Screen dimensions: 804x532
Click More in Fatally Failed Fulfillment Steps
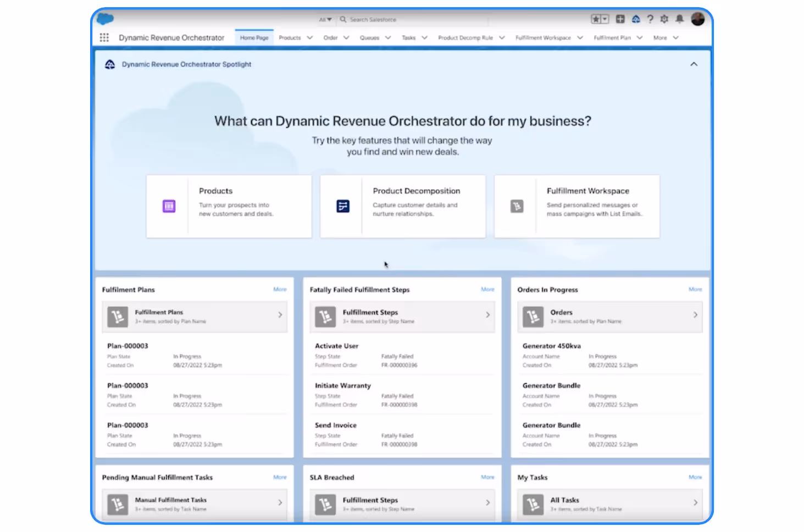pyautogui.click(x=487, y=289)
